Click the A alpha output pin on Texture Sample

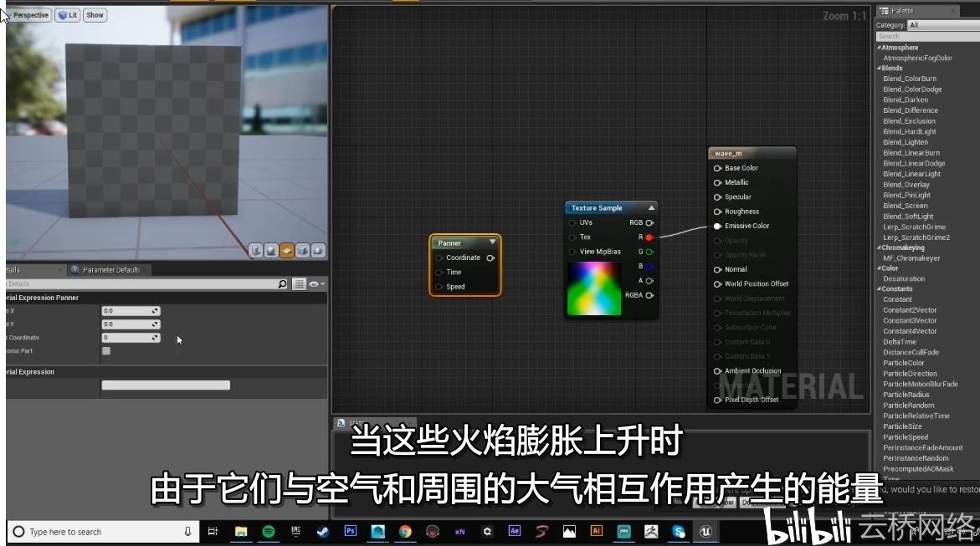click(649, 281)
